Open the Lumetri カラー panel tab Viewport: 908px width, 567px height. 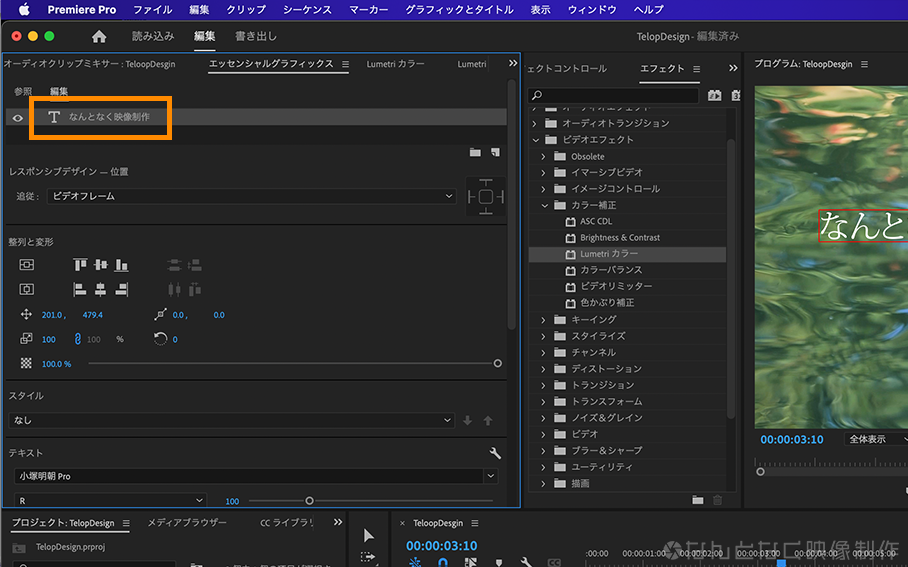[x=396, y=64]
